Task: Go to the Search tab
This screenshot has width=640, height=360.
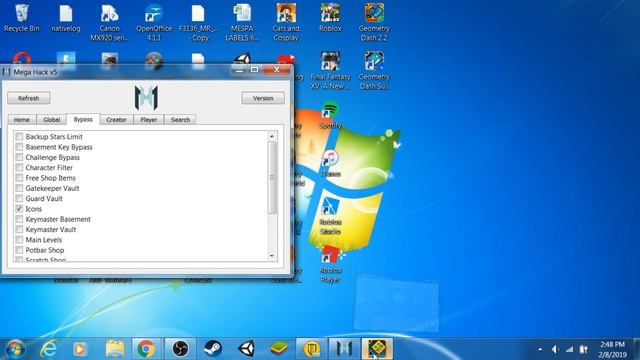Action: 180,120
